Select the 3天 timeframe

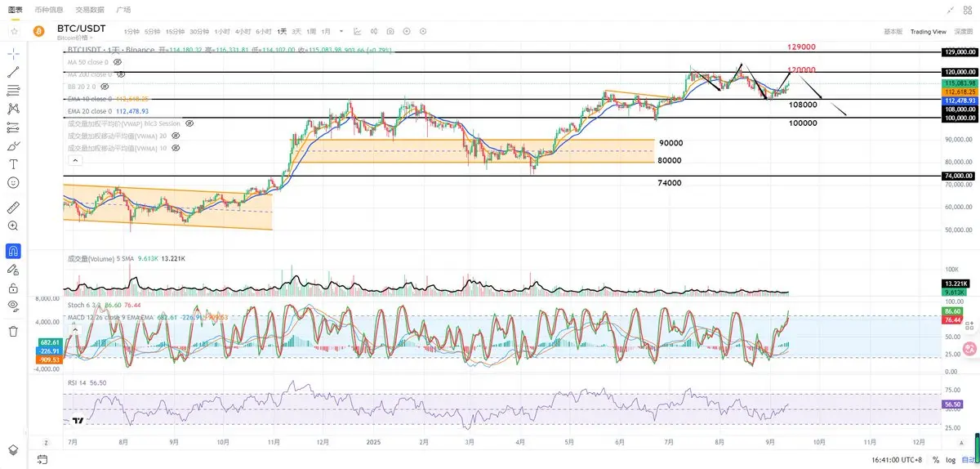click(296, 31)
